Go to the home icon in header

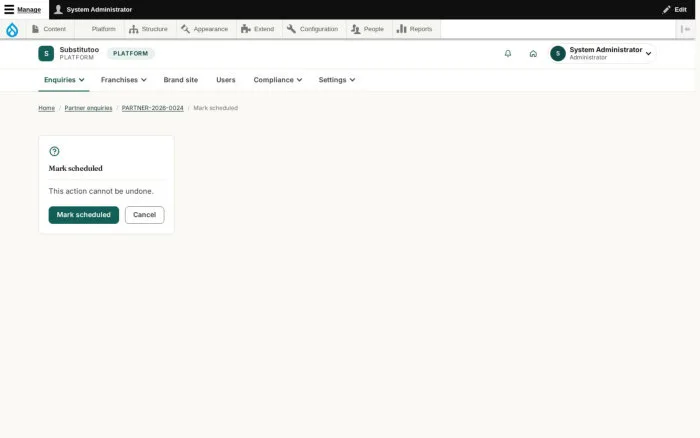[533, 54]
